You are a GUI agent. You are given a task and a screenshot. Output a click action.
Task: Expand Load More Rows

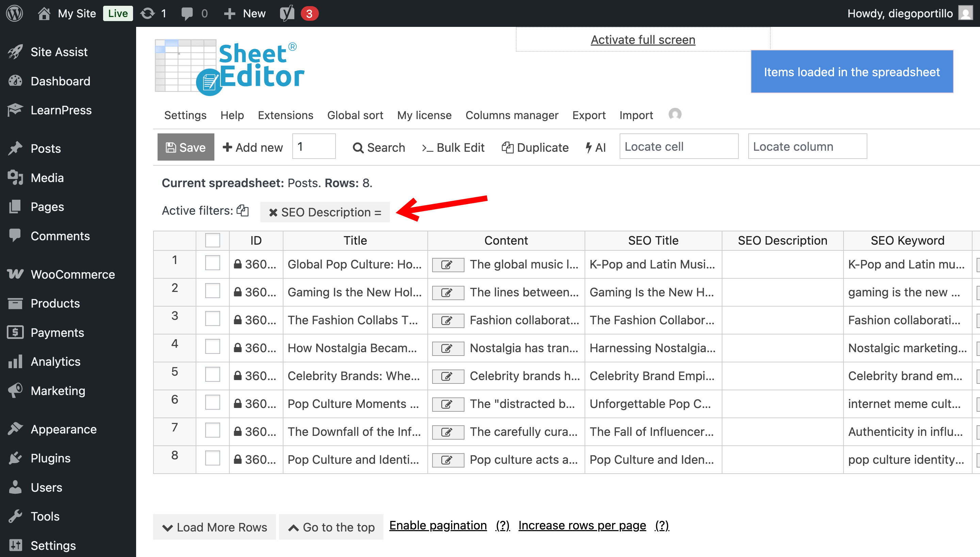point(214,527)
